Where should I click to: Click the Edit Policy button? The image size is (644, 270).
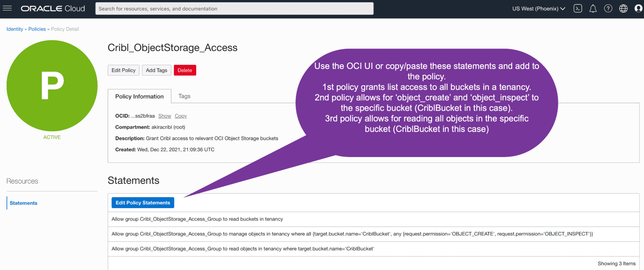123,70
